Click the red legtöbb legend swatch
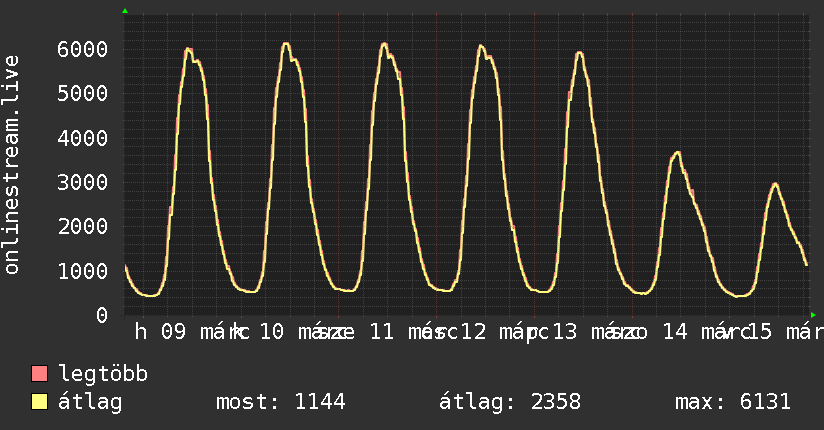This screenshot has height=430, width=824. [40, 375]
